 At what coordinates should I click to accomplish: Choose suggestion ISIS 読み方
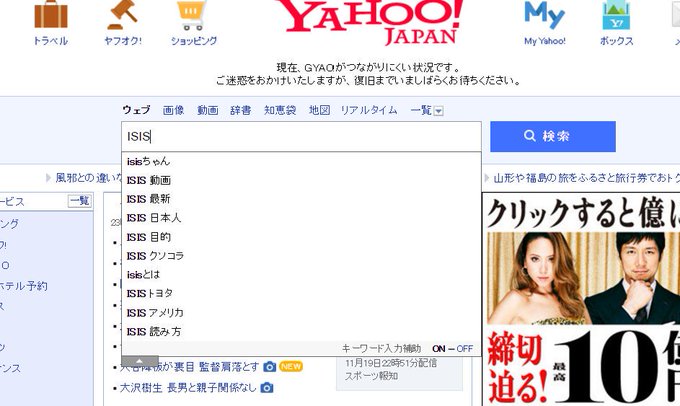(301, 332)
